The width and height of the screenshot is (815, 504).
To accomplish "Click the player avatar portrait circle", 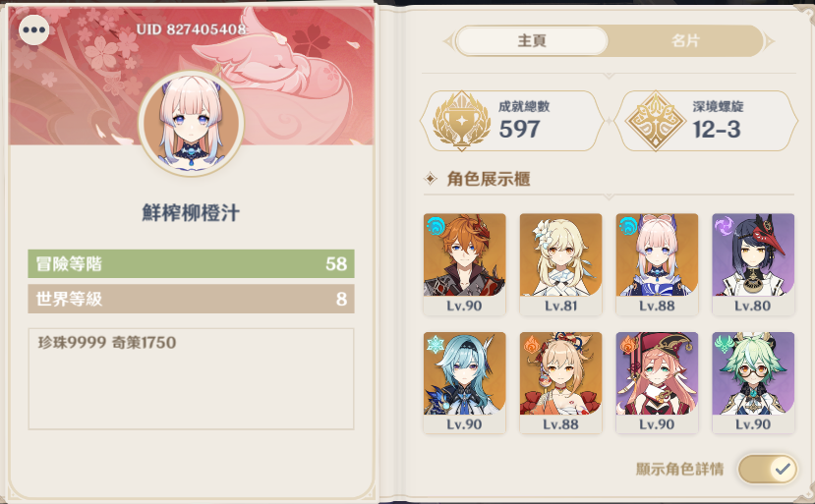I will point(192,124).
